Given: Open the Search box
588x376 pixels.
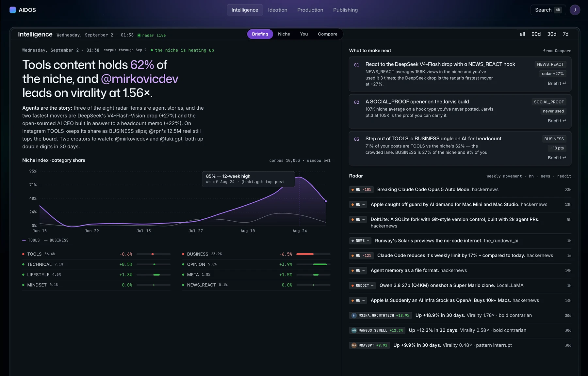Looking at the screenshot, I should click(x=548, y=10).
